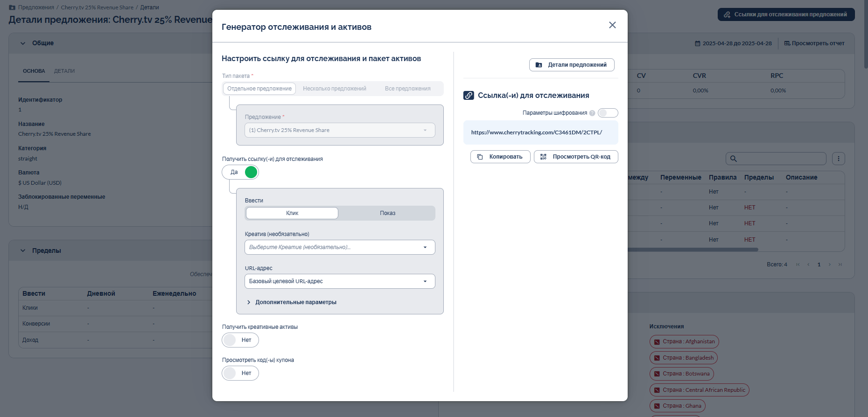The height and width of the screenshot is (417, 868).
Task: Click the Central African Republic exclusion tag
Action: point(700,390)
